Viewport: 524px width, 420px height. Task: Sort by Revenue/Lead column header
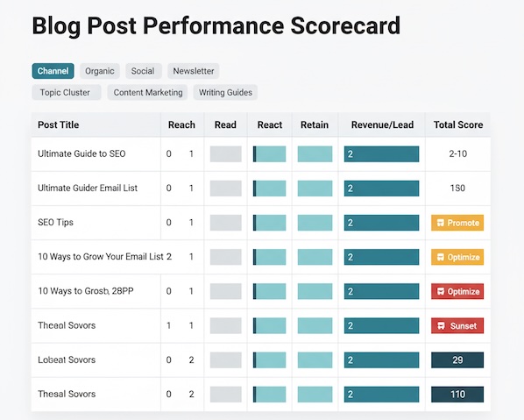point(382,125)
